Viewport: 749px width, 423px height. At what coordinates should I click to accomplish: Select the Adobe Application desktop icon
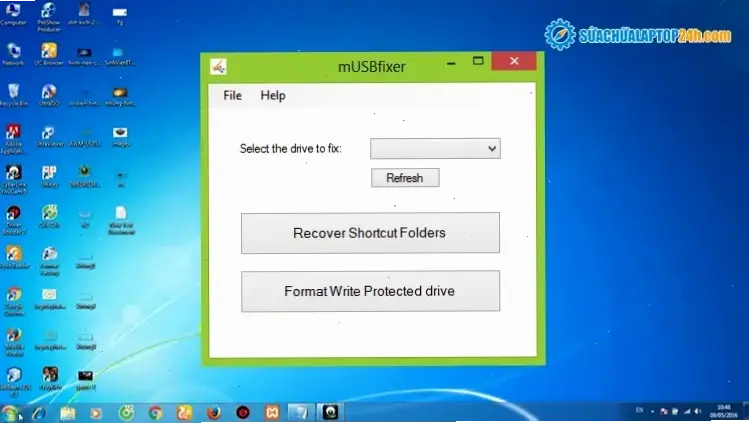click(x=13, y=139)
